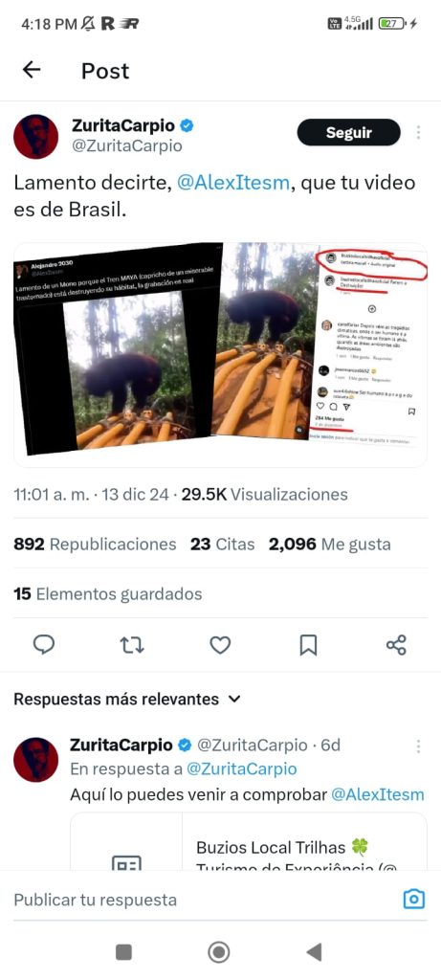441x980 pixels.
Task: Open the Buzios Local Trilhas link card
Action: click(x=249, y=842)
